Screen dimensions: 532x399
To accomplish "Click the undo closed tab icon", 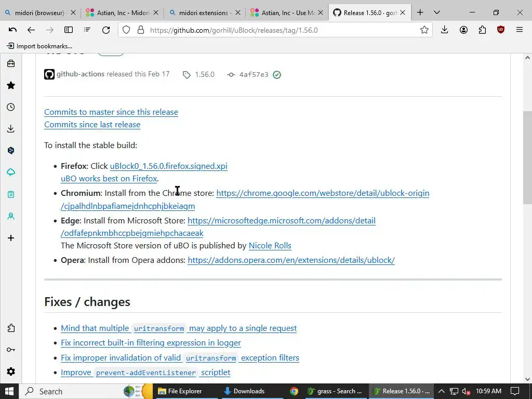I will (x=12, y=30).
